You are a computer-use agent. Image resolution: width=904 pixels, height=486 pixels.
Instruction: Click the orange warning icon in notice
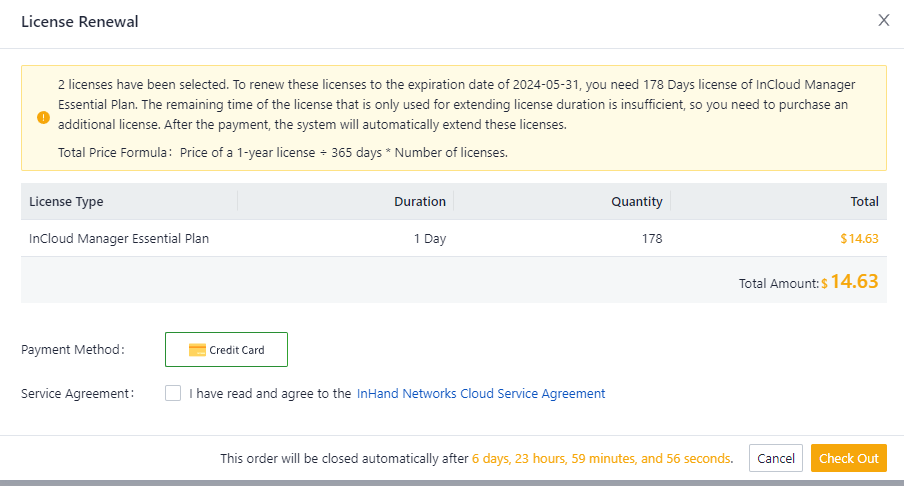(x=43, y=118)
